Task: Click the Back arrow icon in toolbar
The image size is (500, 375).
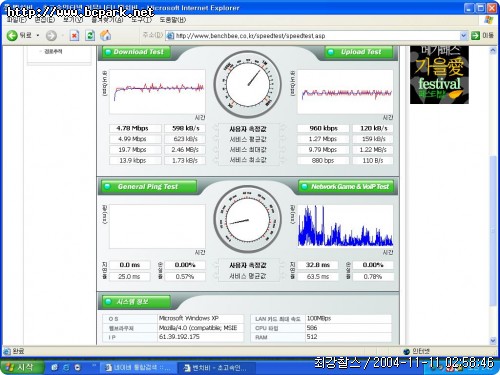Action: tap(12, 35)
